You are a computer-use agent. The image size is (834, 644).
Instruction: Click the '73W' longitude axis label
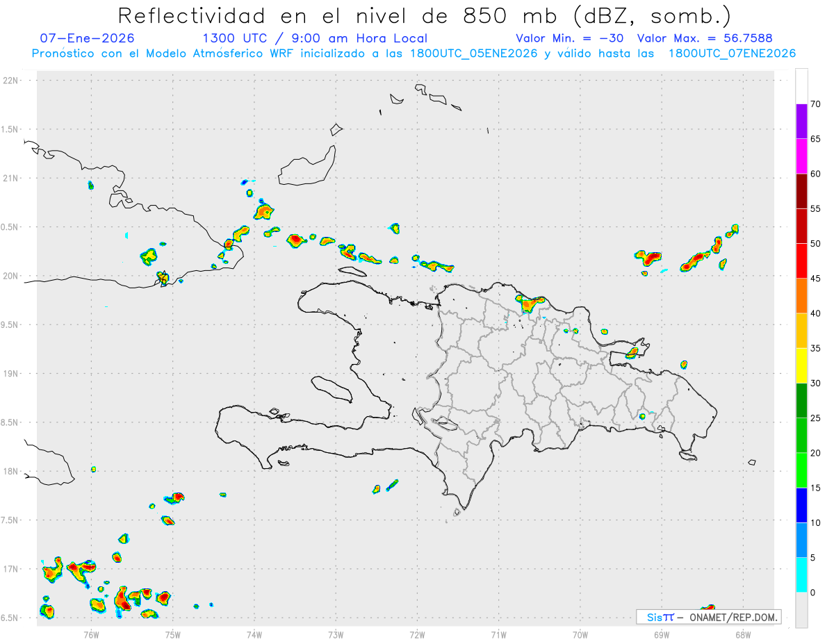(x=336, y=634)
